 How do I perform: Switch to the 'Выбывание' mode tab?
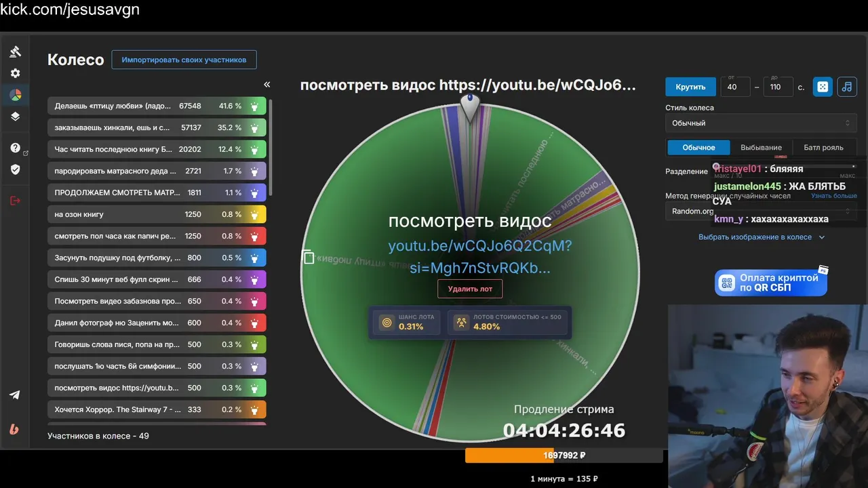tap(761, 147)
